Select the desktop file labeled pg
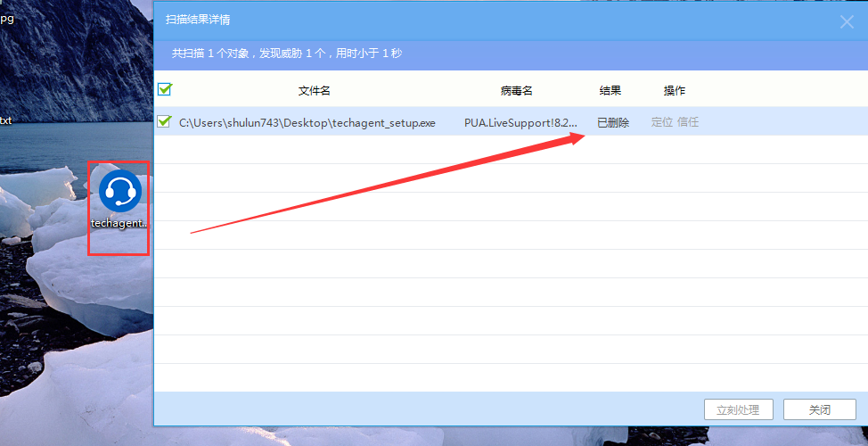Viewport: 868px width, 446px height. point(6,19)
